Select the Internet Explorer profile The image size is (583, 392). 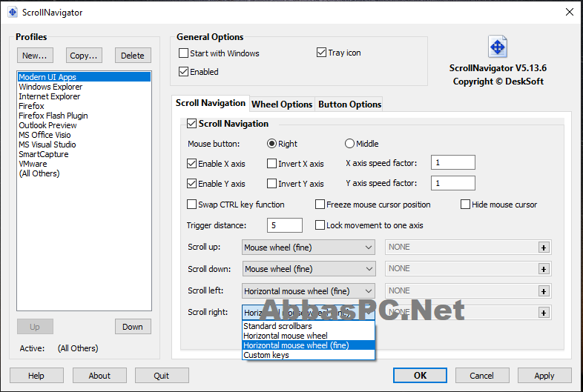coord(84,96)
